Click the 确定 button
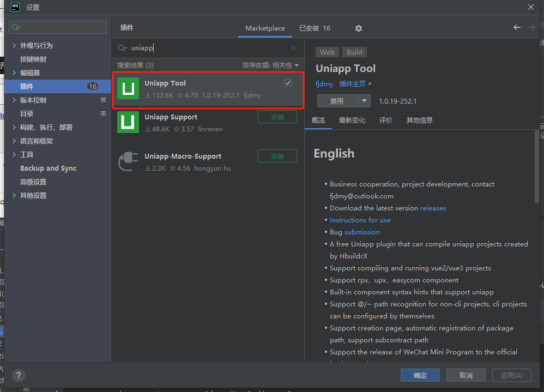Image resolution: width=544 pixels, height=392 pixels. [420, 375]
